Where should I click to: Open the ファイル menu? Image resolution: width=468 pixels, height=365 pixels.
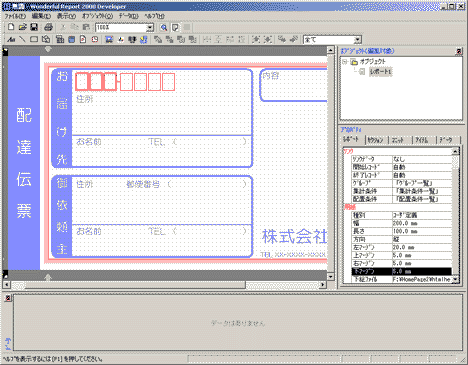coord(15,16)
